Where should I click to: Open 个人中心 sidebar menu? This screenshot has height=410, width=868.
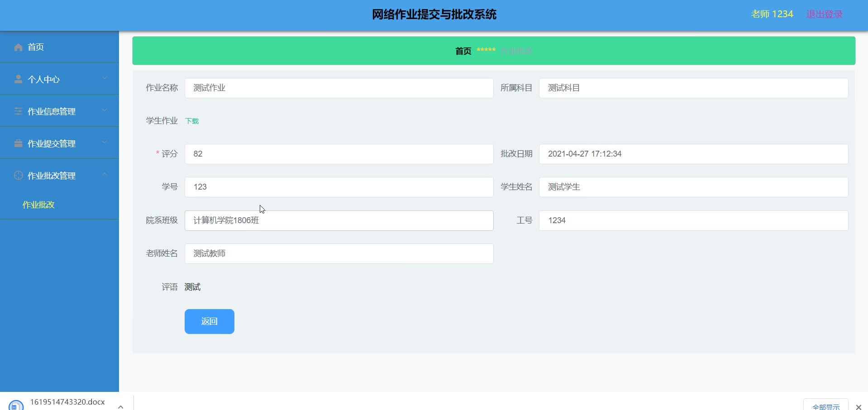(x=59, y=79)
